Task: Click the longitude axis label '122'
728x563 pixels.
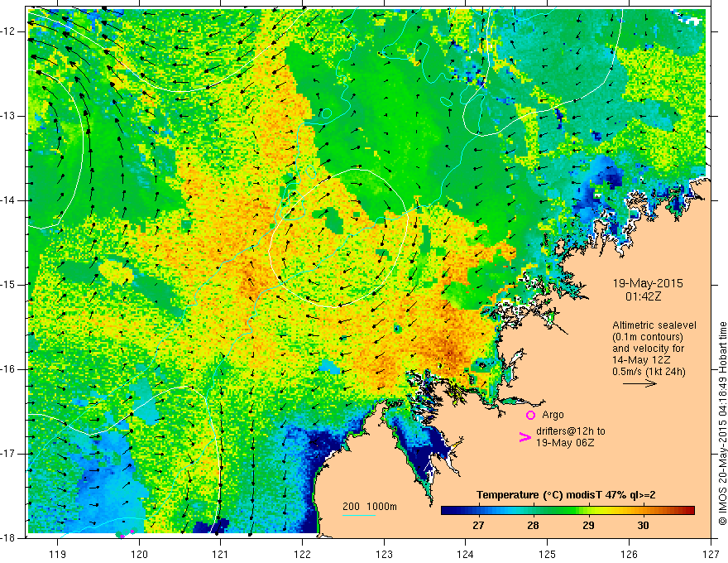Action: 302,554
